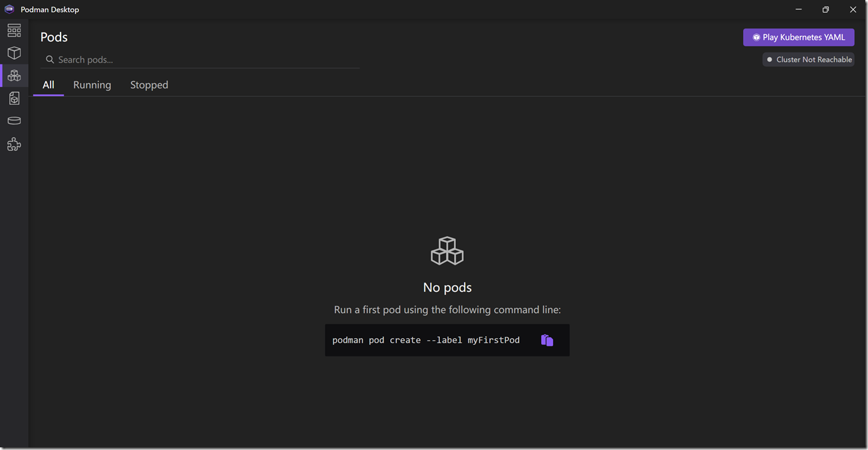The image size is (868, 450).
Task: Click the Podman Desktop logo in title bar
Action: pos(9,9)
